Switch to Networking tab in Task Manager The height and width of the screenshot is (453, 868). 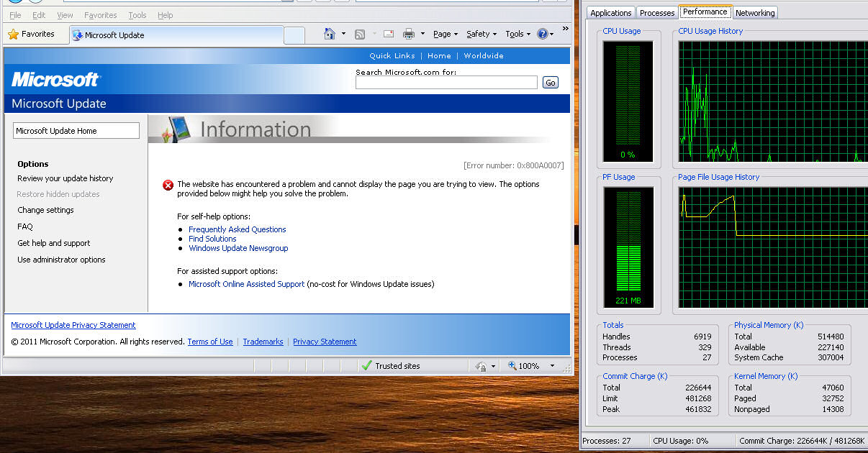(755, 13)
